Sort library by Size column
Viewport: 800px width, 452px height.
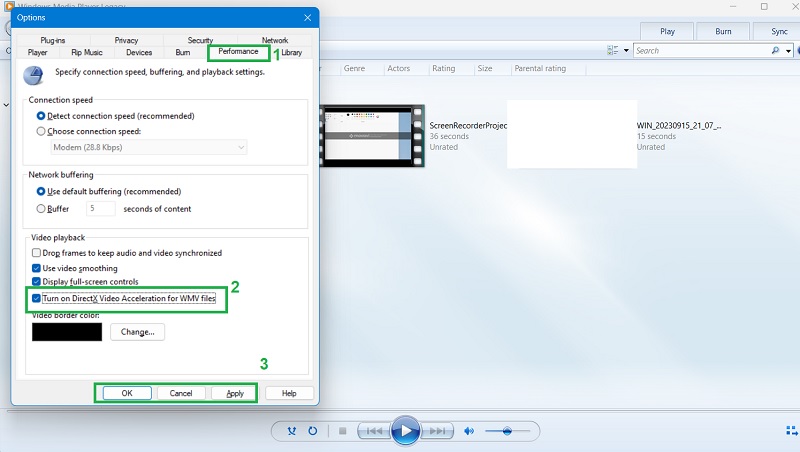485,68
